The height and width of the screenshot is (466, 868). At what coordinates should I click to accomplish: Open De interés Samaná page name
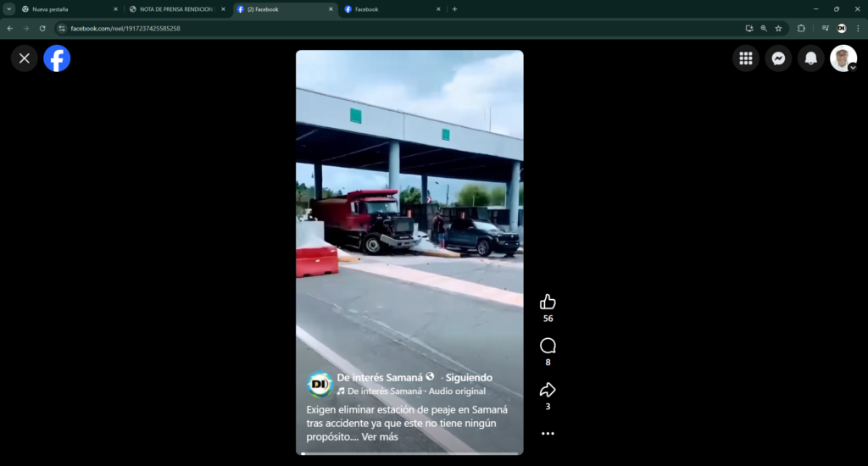click(380, 377)
